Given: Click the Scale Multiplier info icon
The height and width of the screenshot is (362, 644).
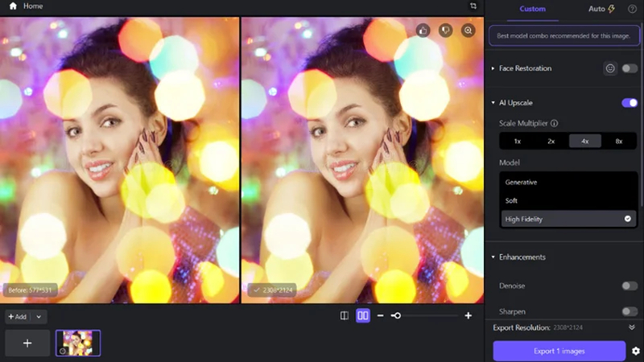Looking at the screenshot, I should (554, 123).
